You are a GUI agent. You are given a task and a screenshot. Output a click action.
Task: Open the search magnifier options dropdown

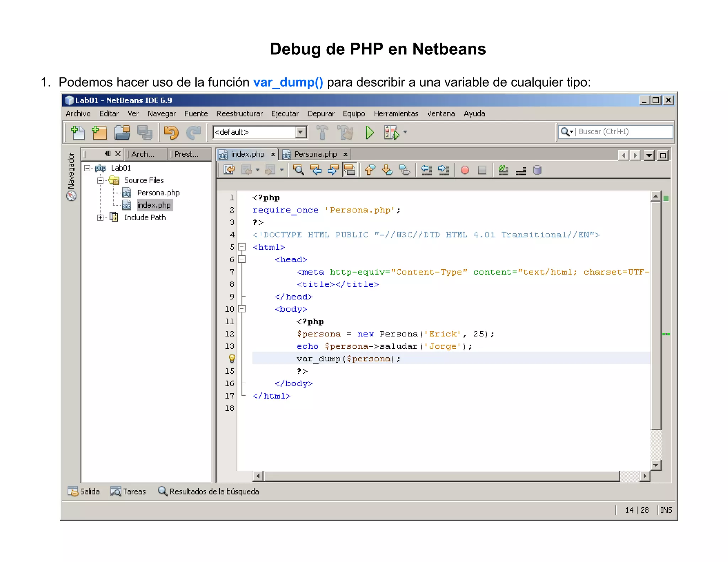pyautogui.click(x=567, y=132)
